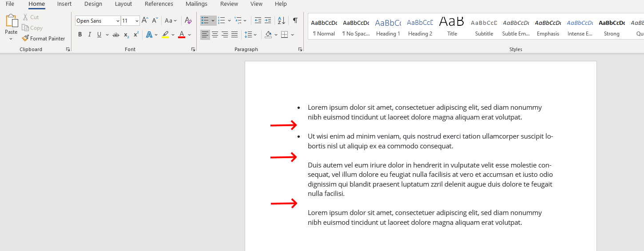Toggle Italic formatting
This screenshot has height=251, width=644.
point(90,35)
